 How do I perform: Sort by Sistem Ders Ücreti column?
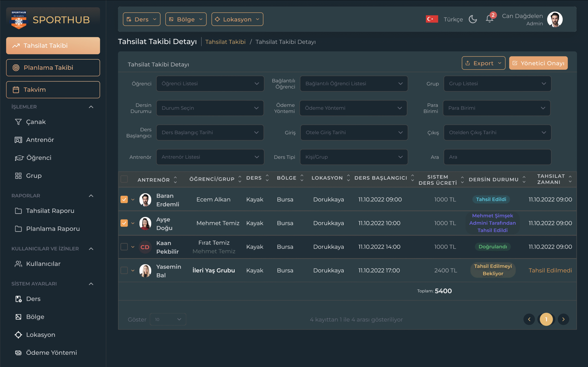pyautogui.click(x=462, y=180)
